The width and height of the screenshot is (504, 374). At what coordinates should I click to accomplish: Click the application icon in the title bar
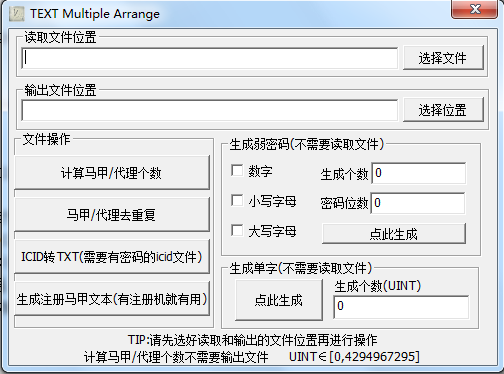[x=16, y=14]
